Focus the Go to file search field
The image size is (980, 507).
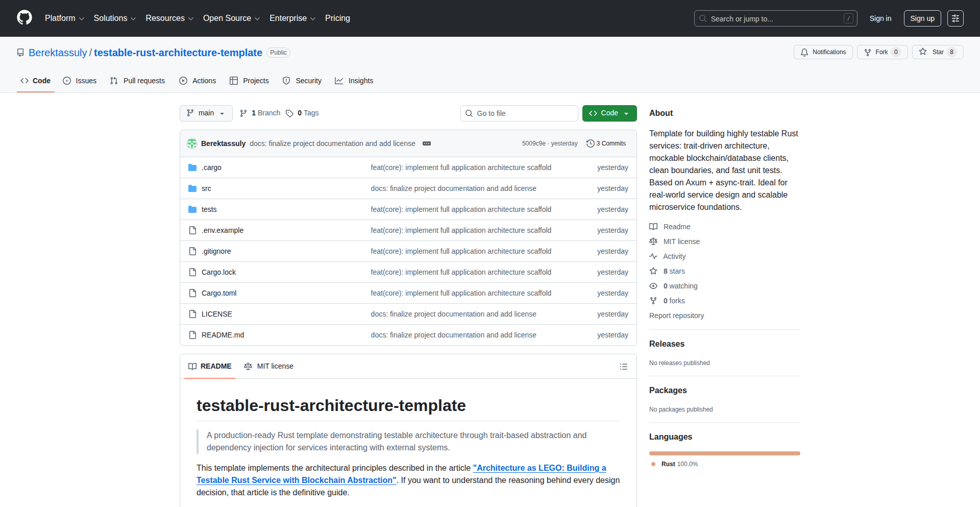(x=519, y=113)
